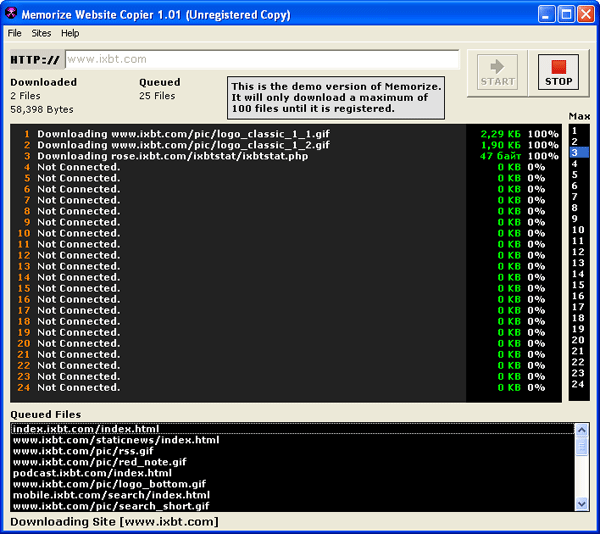Select www.ixbt.com/pic/logo_bottom.gif in queue
Viewport: 600px width, 534px height.
[x=292, y=484]
